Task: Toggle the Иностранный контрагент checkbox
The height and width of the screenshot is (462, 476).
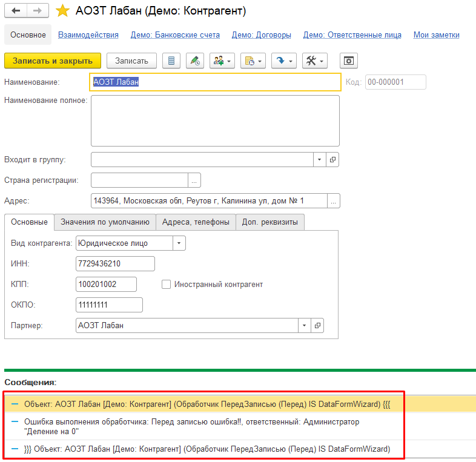Action: pos(166,284)
